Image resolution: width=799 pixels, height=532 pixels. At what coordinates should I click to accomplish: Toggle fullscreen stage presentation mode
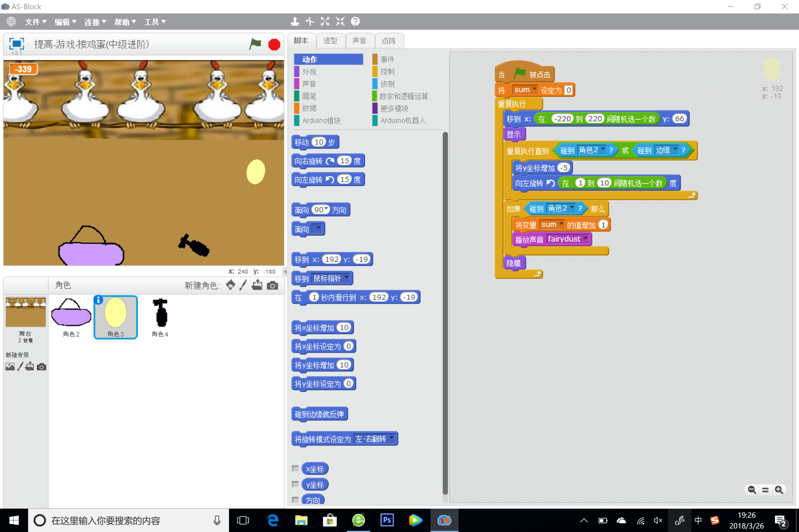(16, 44)
